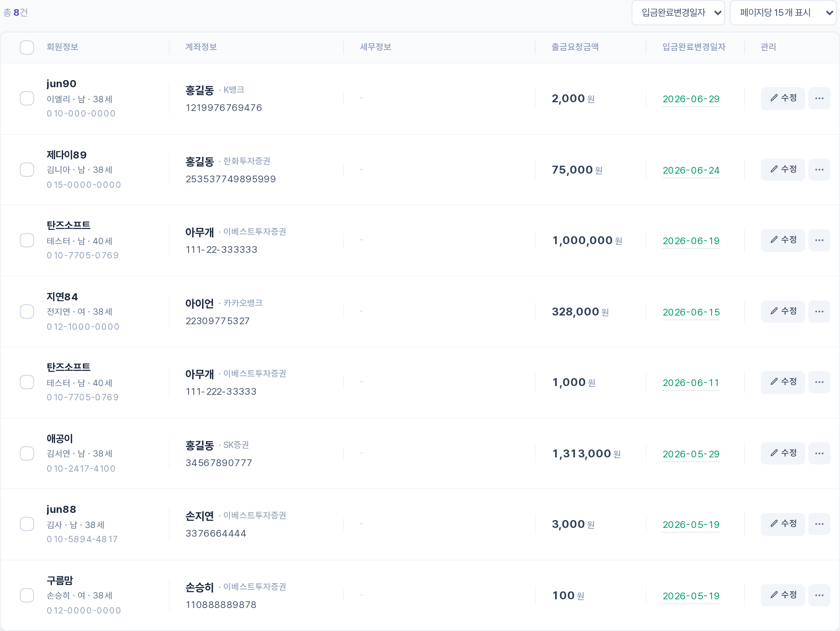Expand the 입금완료변경일자 sort dropdown

point(678,13)
